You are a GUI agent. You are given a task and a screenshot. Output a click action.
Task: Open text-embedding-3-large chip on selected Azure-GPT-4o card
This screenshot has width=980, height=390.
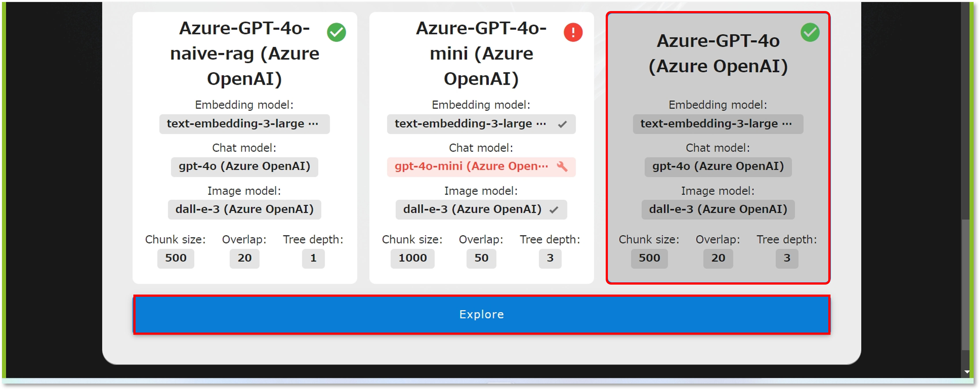click(x=718, y=124)
